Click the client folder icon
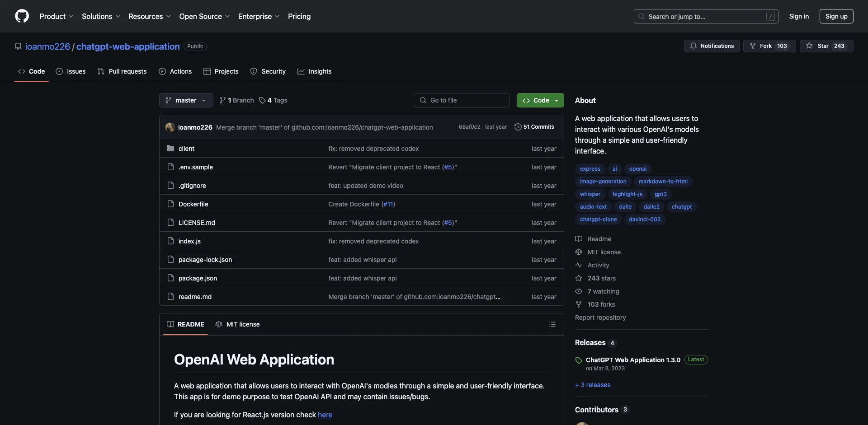Image resolution: width=868 pixels, height=425 pixels. tap(170, 149)
